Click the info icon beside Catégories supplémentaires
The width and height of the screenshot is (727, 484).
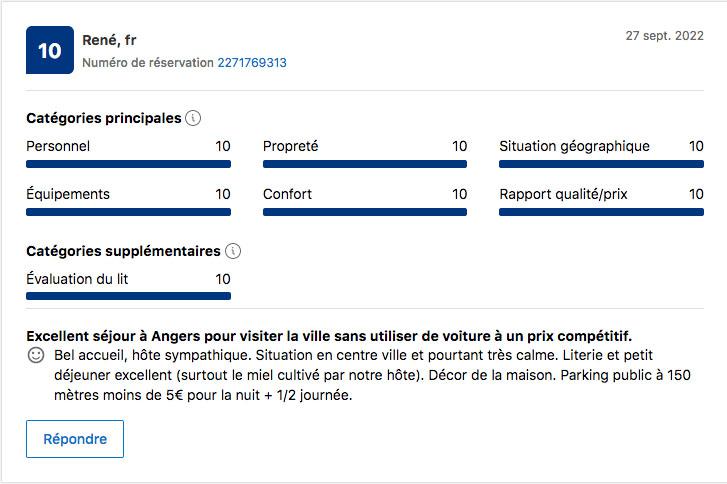(233, 251)
